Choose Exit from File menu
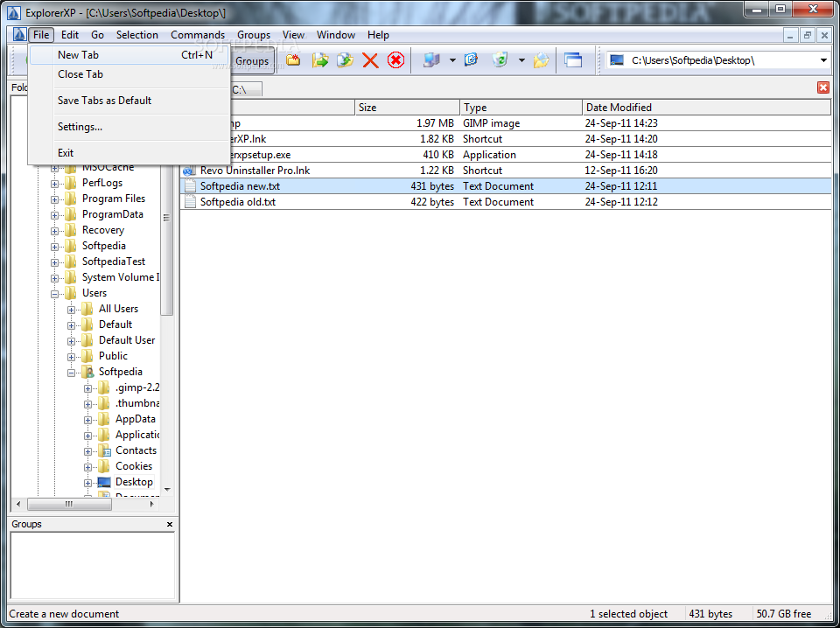Screen dimensions: 840x628 pos(129,153)
